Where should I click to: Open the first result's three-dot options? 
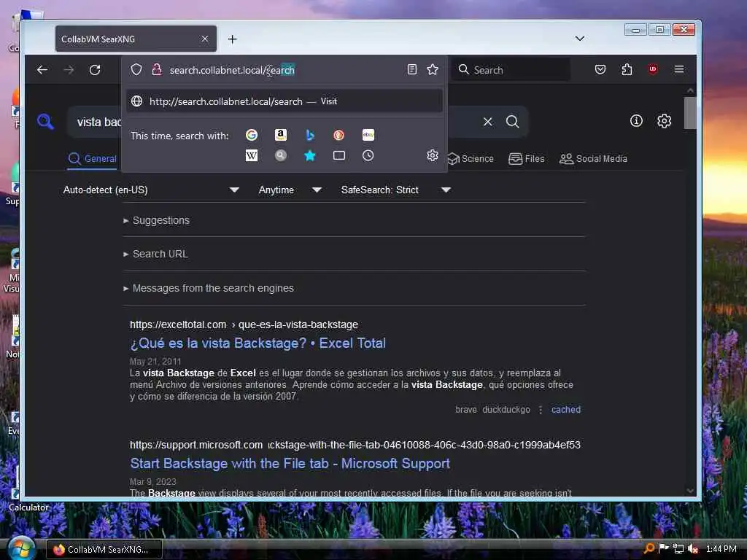541,410
